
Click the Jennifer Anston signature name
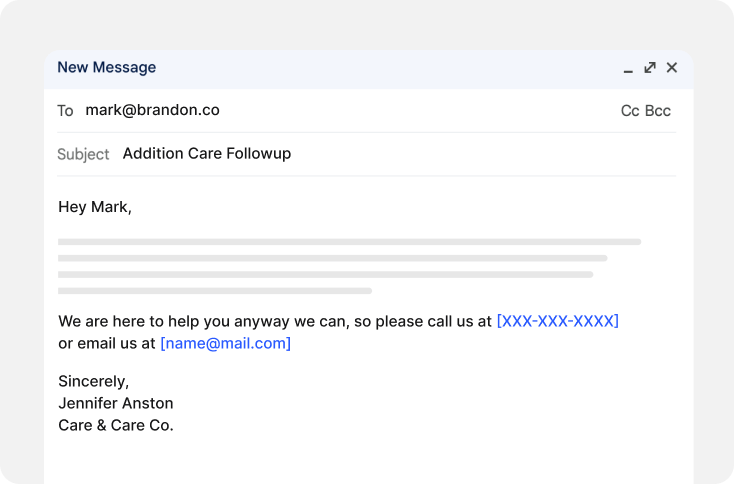[x=116, y=403]
